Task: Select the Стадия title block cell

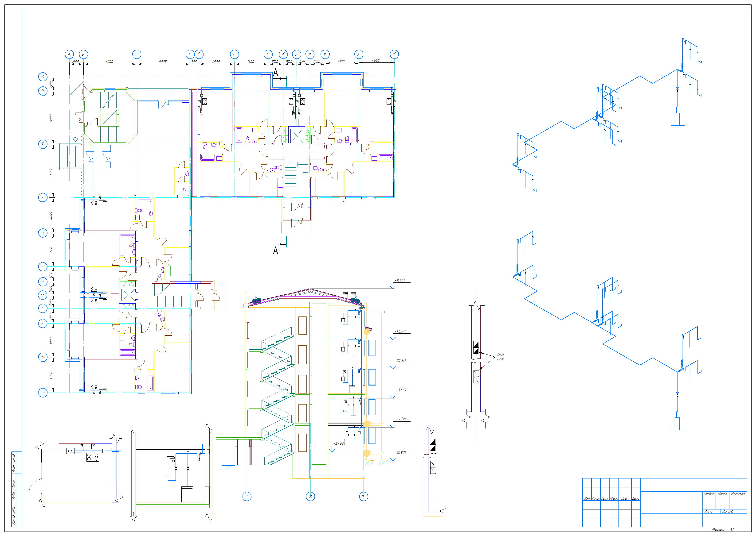Action: [x=709, y=494]
